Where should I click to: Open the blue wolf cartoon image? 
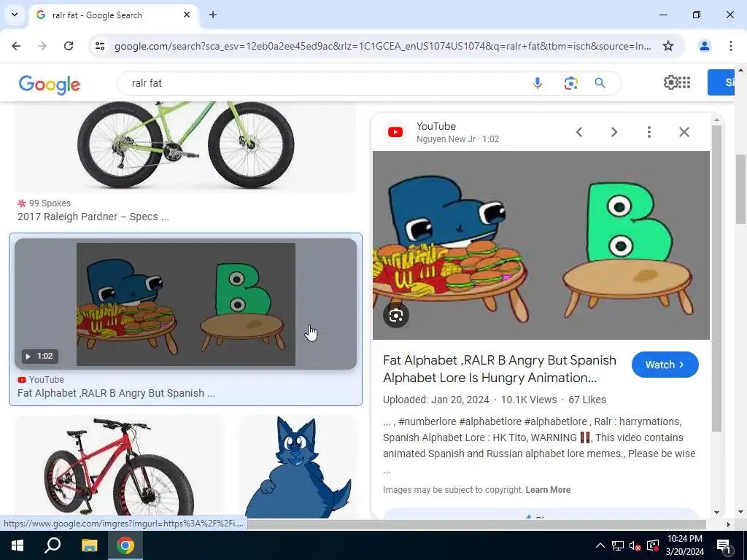pos(298,467)
